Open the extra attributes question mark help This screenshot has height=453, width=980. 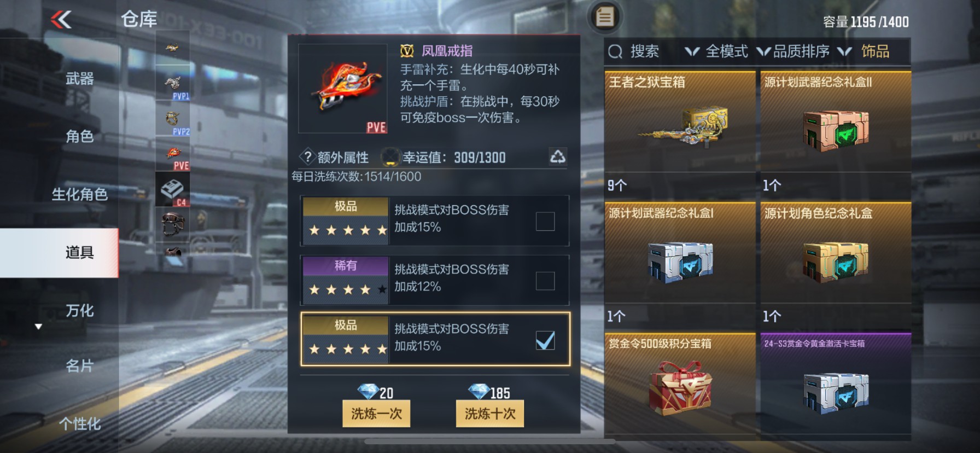pos(307,158)
